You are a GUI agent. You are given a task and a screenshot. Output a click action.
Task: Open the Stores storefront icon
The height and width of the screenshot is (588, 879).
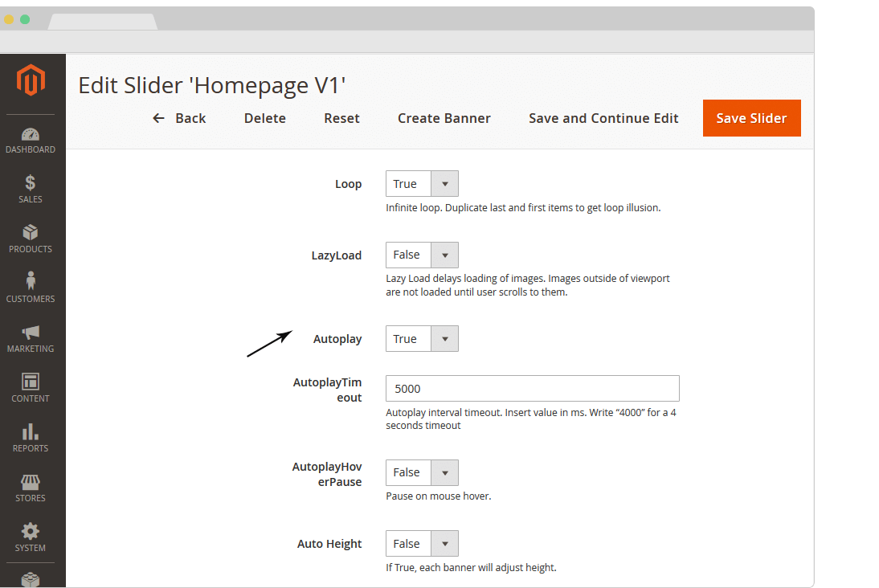click(31, 482)
